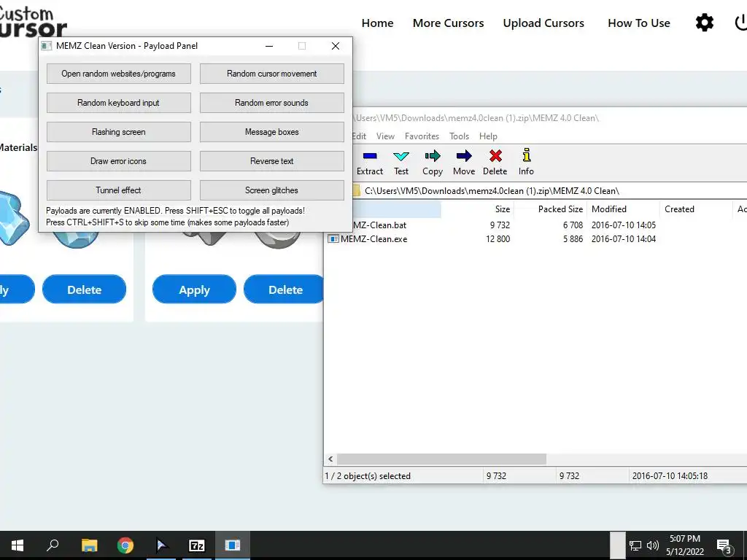Click the 2016-07-10 14:04 modified date
This screenshot has height=560, width=747.
[x=624, y=239]
